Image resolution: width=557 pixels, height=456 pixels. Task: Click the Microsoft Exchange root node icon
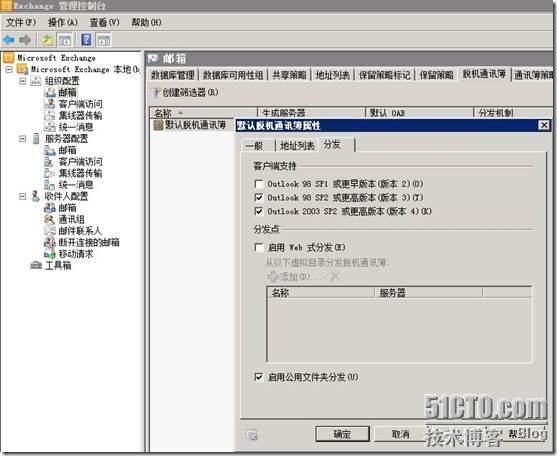click(8, 58)
